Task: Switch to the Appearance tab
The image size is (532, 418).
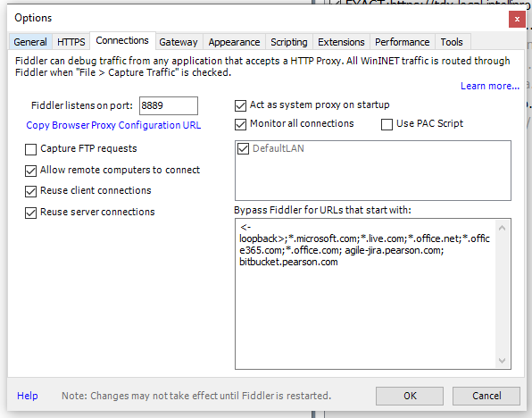Action: point(234,42)
